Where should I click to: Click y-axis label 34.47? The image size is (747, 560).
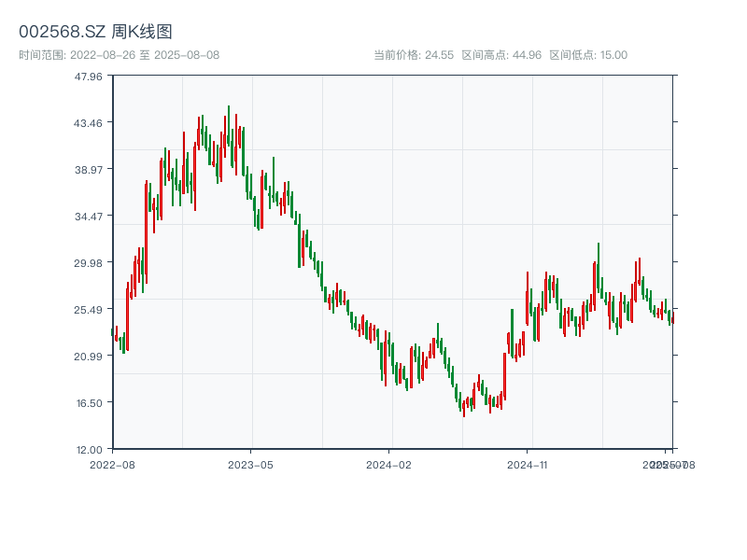coord(88,217)
